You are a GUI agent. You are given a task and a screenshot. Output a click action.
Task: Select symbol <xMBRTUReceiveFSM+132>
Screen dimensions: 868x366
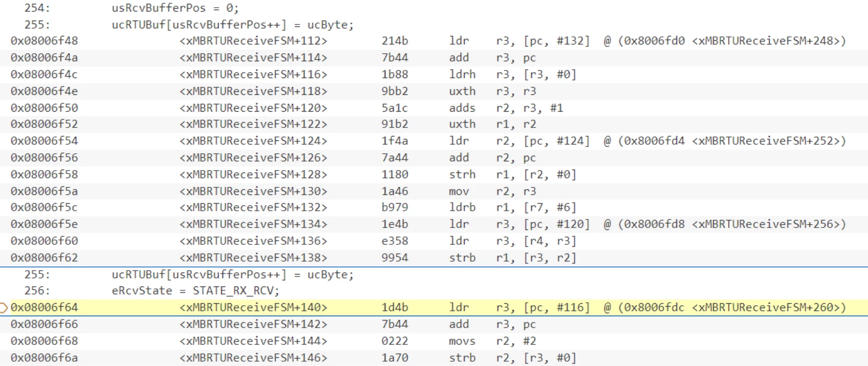253,208
